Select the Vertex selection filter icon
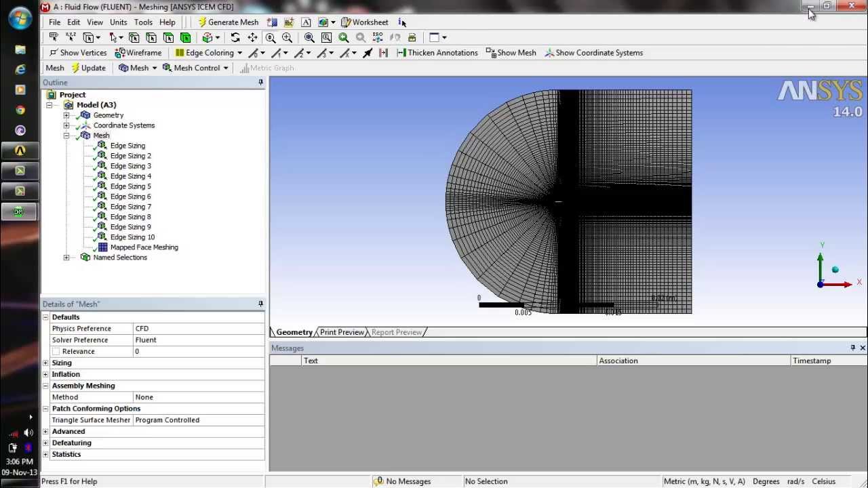The width and height of the screenshot is (868, 488). point(134,38)
